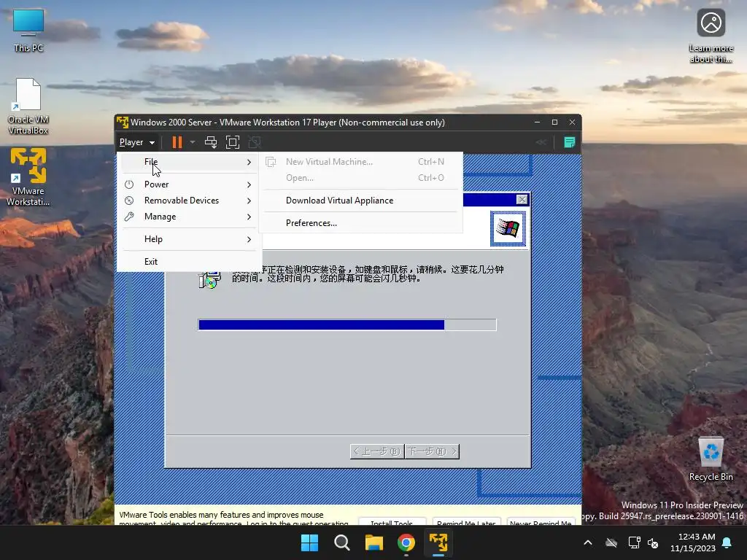Maximize the VMware Player window
Screen dimensions: 747x560
click(554, 122)
